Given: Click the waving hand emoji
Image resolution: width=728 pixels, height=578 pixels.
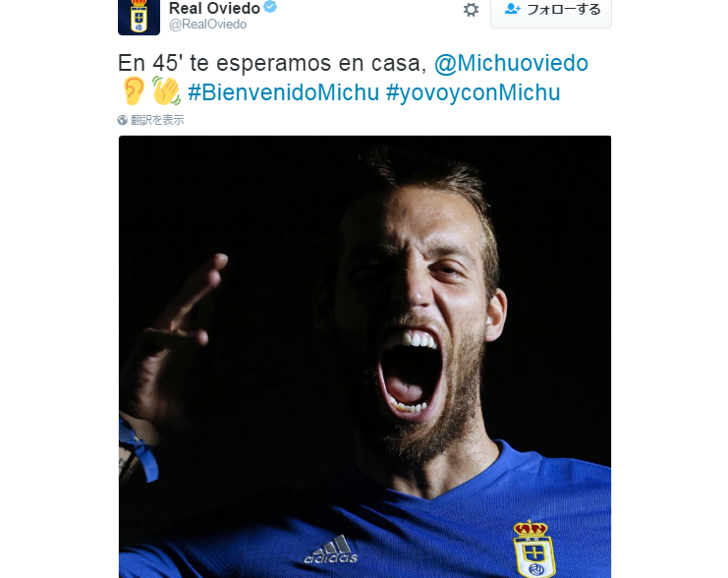Looking at the screenshot, I should [x=166, y=90].
